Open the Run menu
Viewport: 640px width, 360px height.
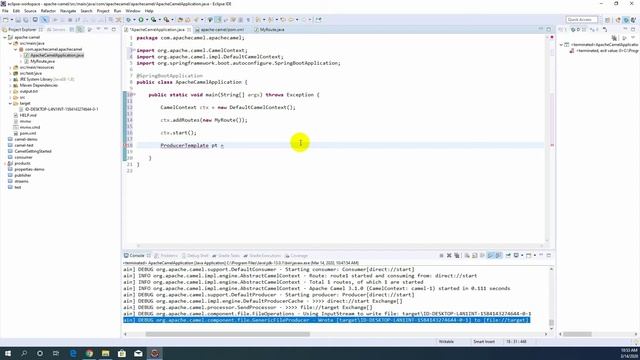click(117, 11)
